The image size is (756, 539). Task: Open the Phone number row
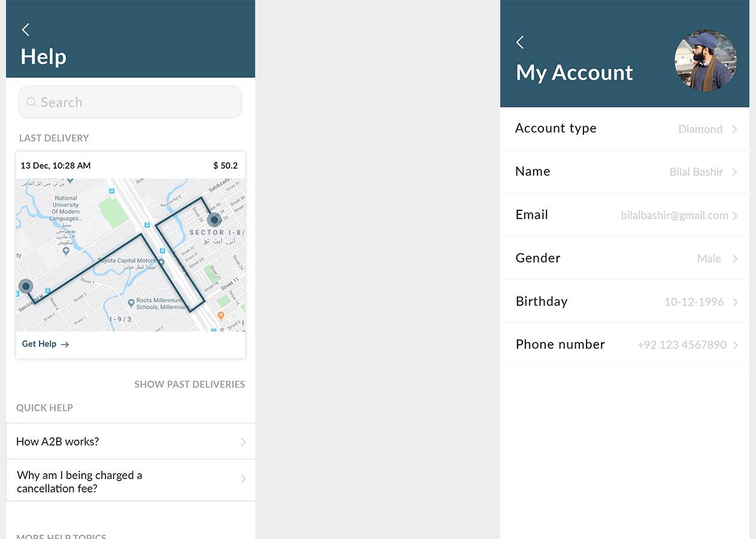624,344
